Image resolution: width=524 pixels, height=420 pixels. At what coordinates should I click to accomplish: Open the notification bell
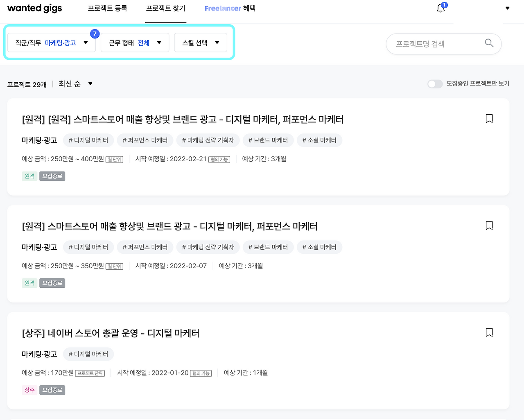tap(441, 8)
